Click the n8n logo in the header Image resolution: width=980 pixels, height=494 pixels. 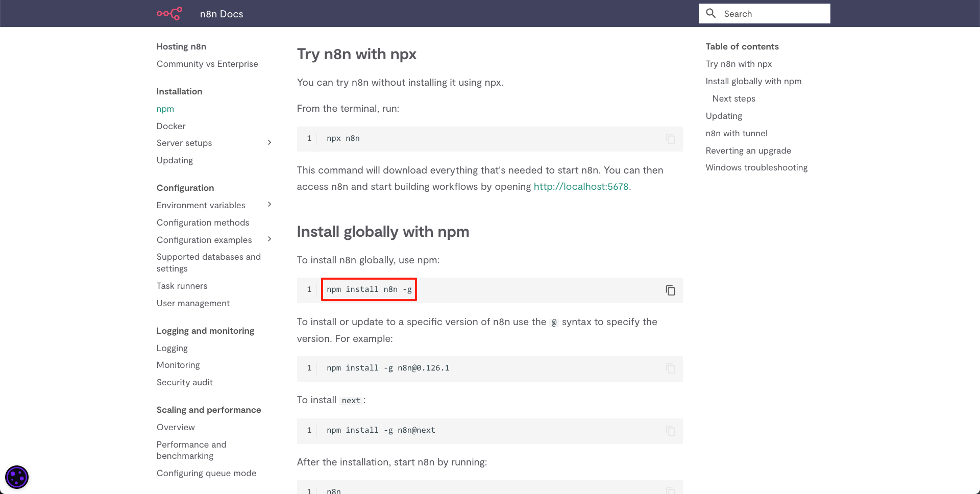169,14
